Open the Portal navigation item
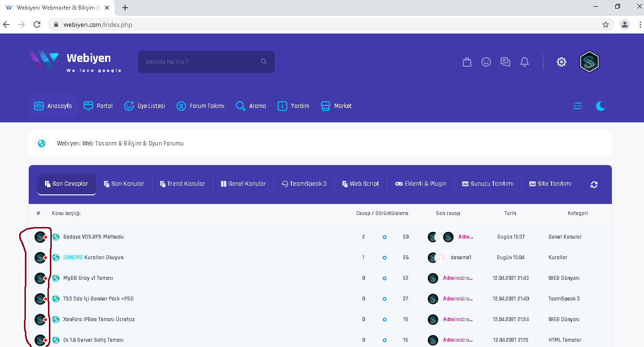The height and width of the screenshot is (347, 644). point(98,106)
